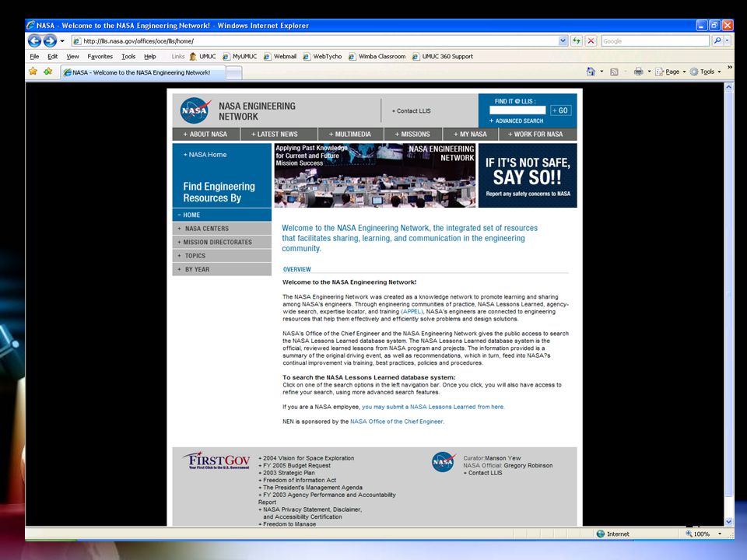Open the Tools menu in menu bar
The width and height of the screenshot is (747, 560).
point(128,56)
